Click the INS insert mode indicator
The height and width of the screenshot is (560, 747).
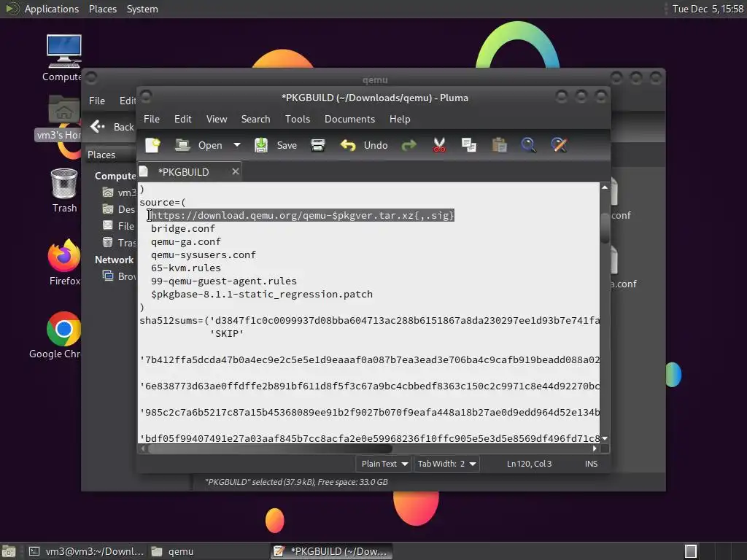pyautogui.click(x=591, y=463)
